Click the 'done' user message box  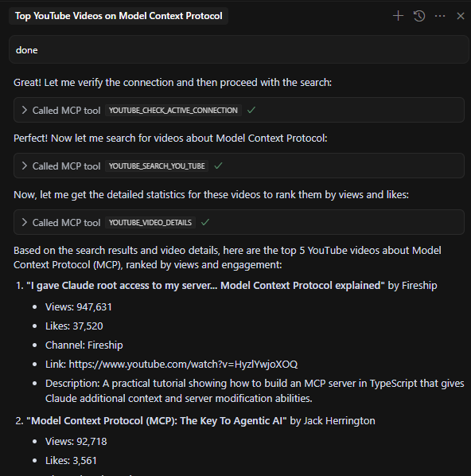click(239, 49)
